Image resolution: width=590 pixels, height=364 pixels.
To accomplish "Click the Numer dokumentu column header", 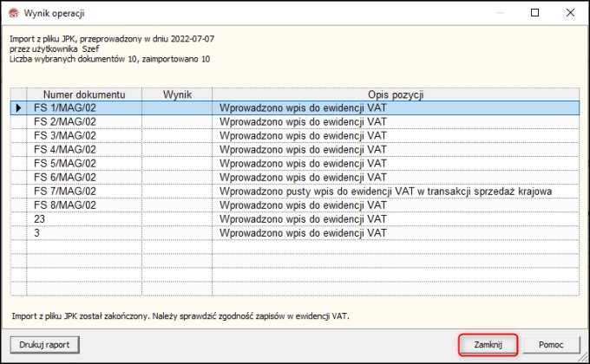I will point(84,94).
